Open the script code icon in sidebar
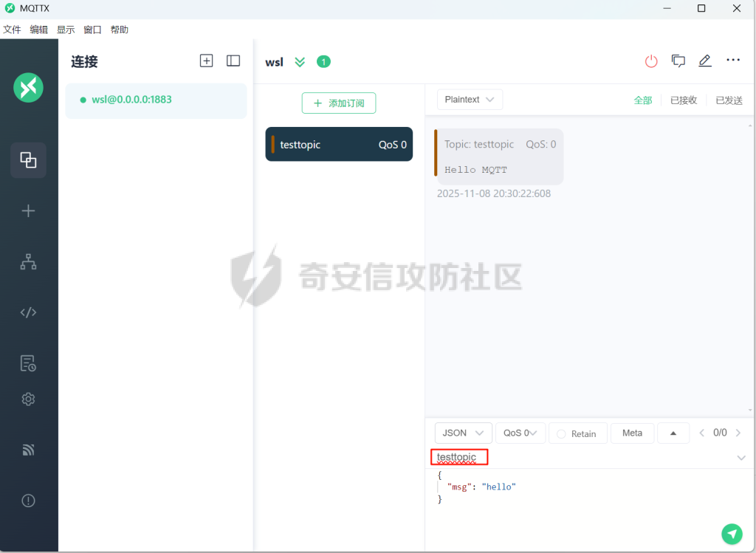 [x=28, y=312]
